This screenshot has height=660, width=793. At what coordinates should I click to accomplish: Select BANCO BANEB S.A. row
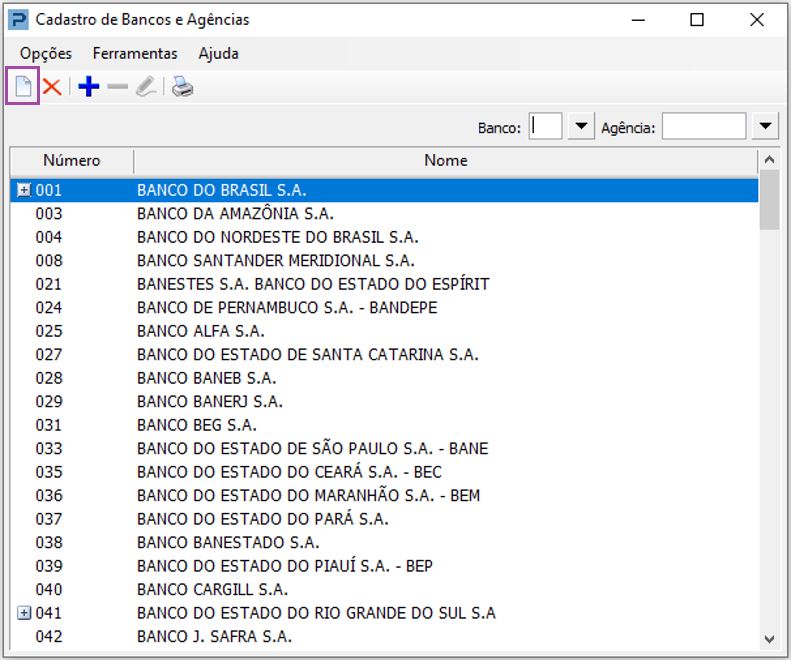(x=384, y=378)
